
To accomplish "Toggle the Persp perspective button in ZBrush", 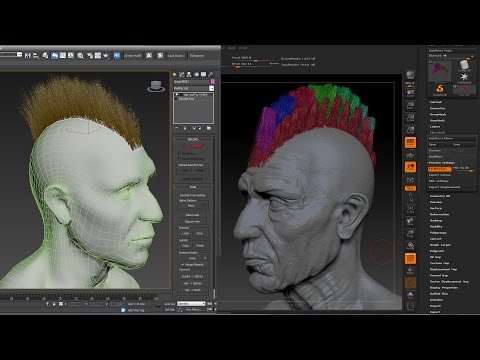I will coord(410,143).
